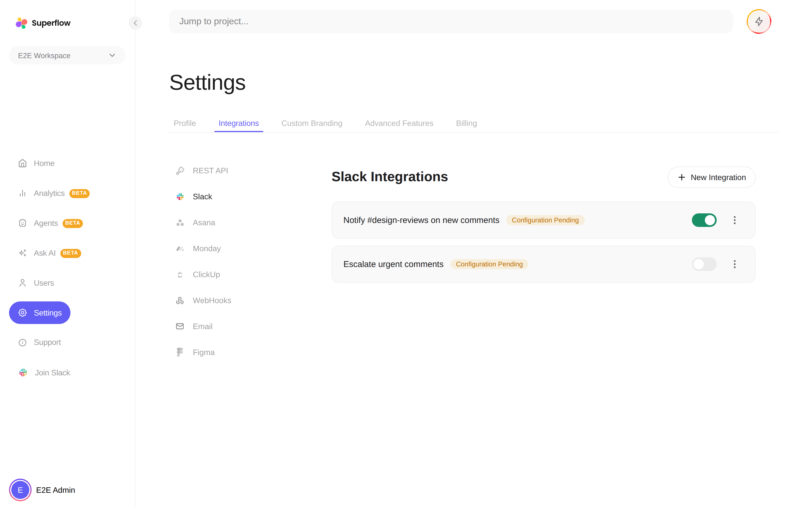Click the Superflow logo icon
812x508 pixels.
click(22, 23)
